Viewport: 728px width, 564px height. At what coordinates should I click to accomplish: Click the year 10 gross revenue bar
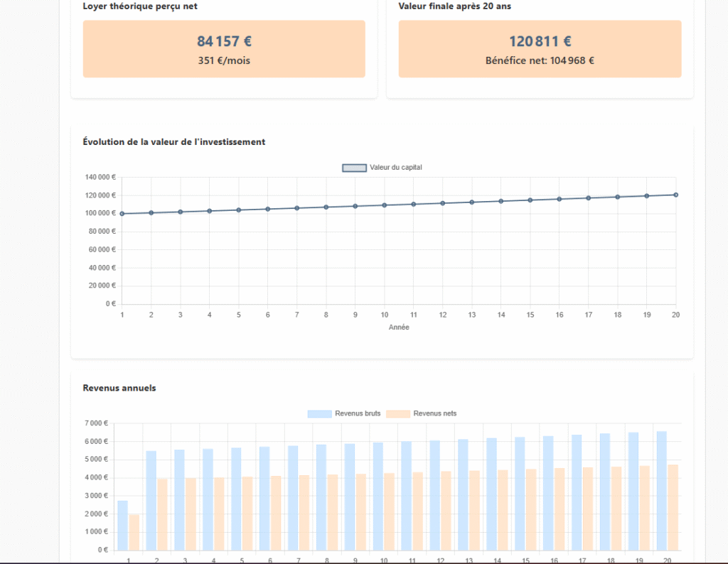378,496
